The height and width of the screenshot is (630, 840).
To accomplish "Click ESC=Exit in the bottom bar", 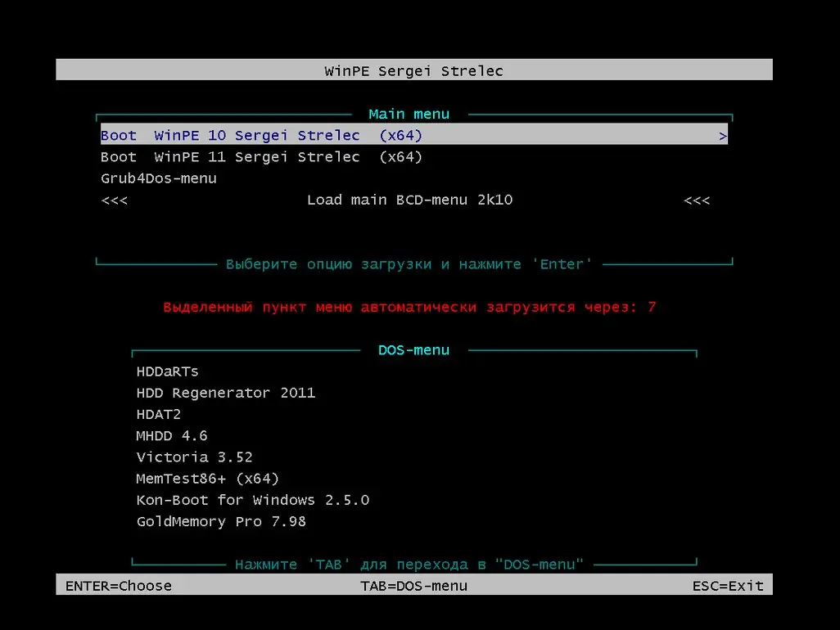I will pos(728,586).
